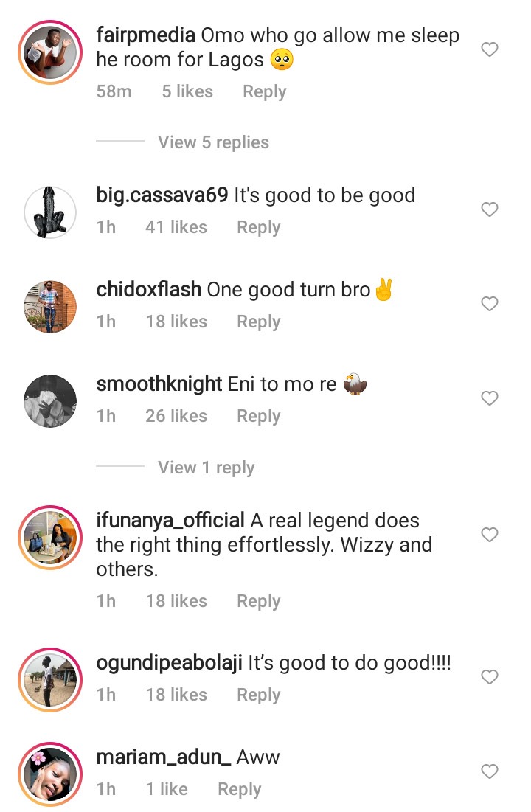Tap the heart beside ogundipeabolaji's comment
Image resolution: width=531 pixels, height=812 pixels.
pyautogui.click(x=490, y=677)
